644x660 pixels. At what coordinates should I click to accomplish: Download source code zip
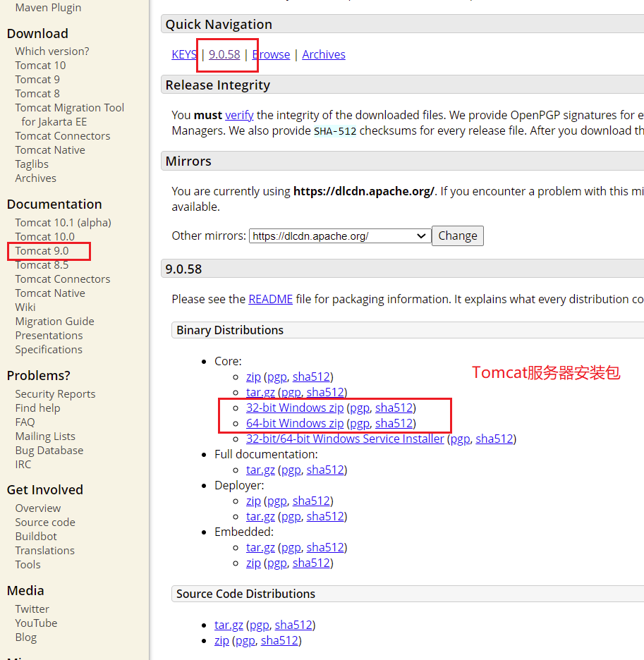[x=221, y=641]
